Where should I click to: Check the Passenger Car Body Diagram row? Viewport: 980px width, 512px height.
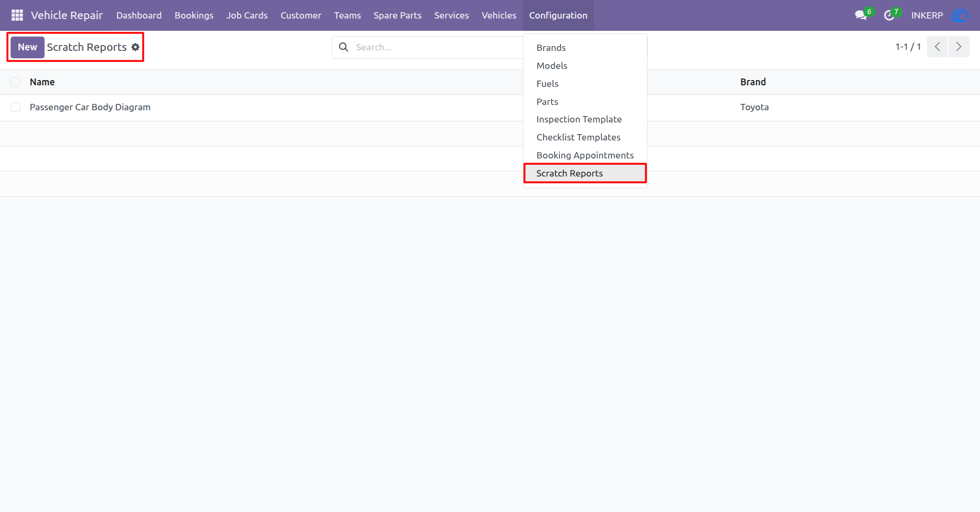pyautogui.click(x=15, y=107)
